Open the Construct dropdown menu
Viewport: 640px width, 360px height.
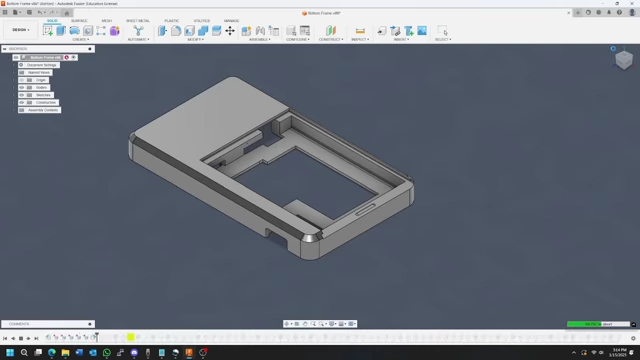click(331, 40)
